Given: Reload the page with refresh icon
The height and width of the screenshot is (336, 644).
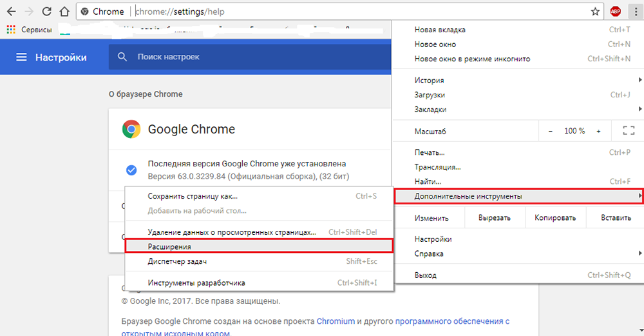Looking at the screenshot, I should pos(47,11).
